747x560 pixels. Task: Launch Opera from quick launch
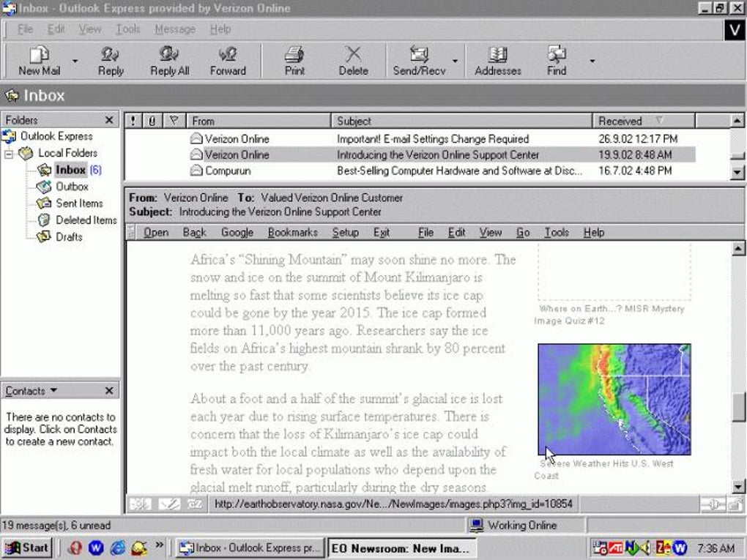tap(75, 548)
